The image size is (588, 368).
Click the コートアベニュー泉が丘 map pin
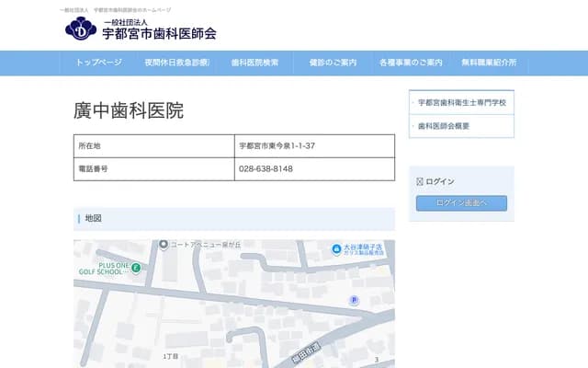click(x=164, y=245)
